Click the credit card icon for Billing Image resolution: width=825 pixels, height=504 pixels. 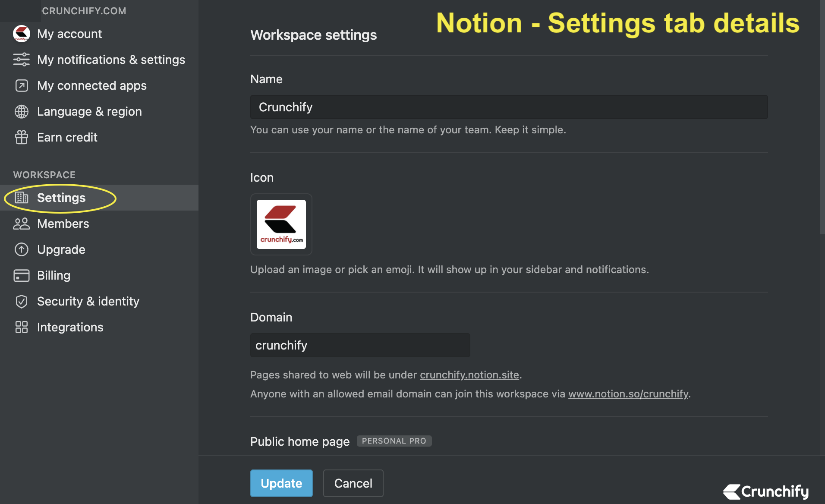[22, 275]
